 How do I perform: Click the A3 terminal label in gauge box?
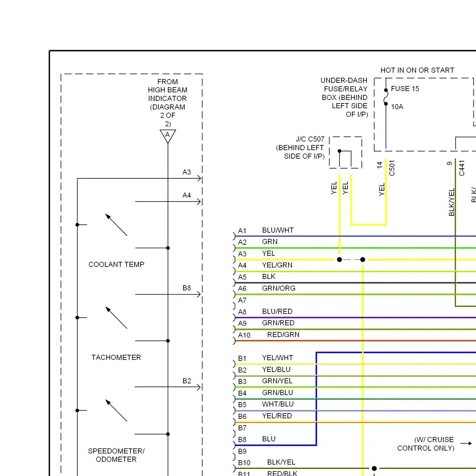[187, 172]
